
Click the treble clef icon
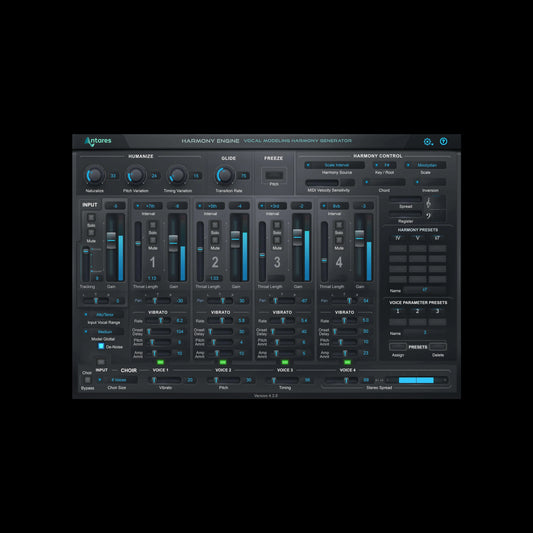click(429, 203)
